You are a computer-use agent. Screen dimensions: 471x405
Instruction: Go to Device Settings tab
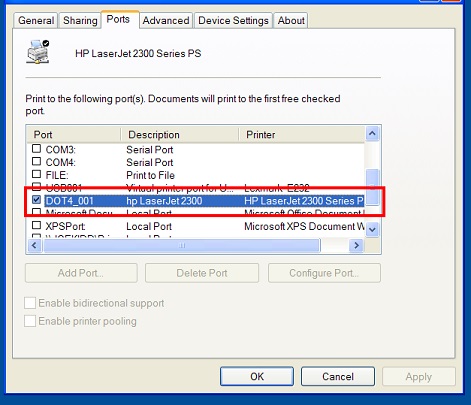233,21
